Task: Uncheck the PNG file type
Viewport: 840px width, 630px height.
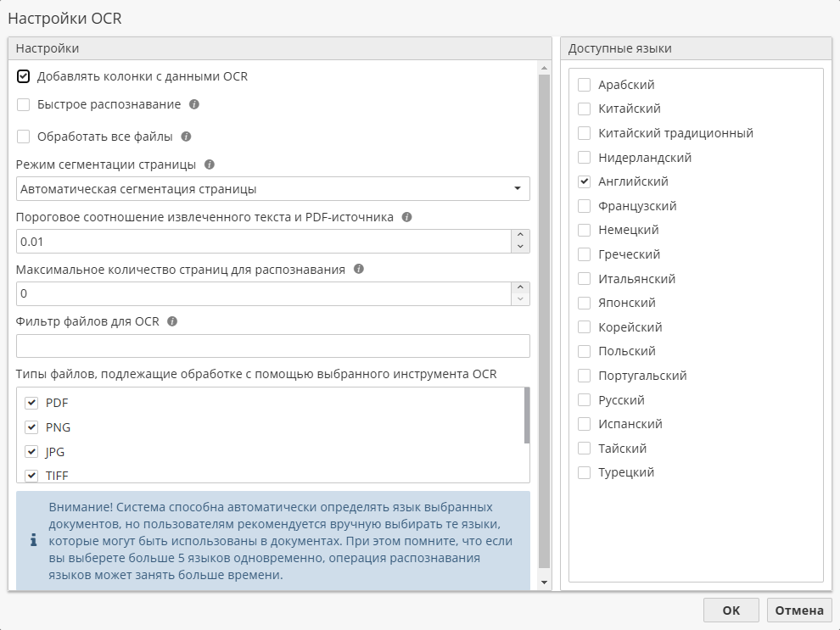Action: 31,427
